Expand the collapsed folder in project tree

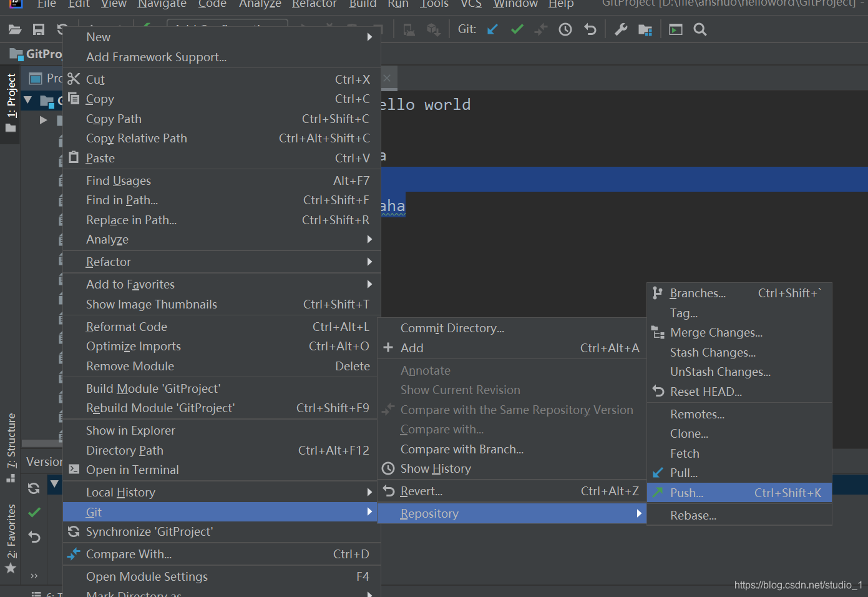pyautogui.click(x=43, y=119)
